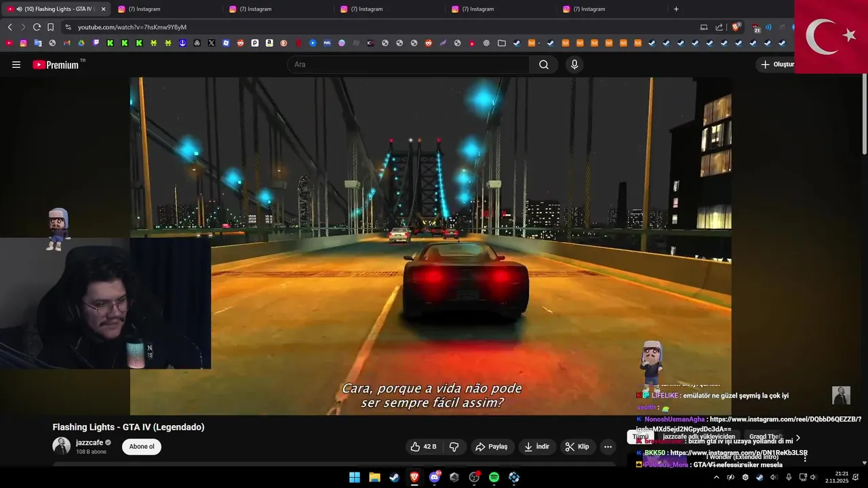Open the YouTube guide hamburger menu
The width and height of the screenshot is (868, 488).
pos(16,64)
